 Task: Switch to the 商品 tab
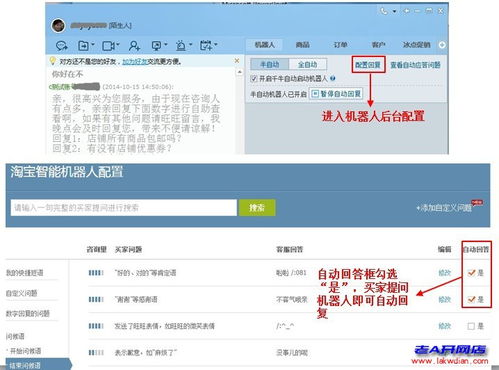(x=302, y=45)
